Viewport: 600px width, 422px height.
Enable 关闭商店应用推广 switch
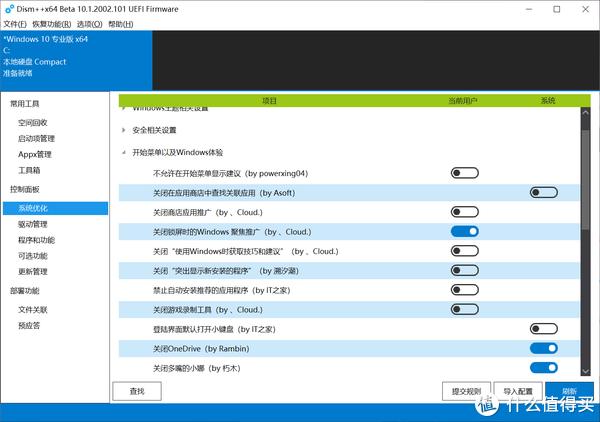465,212
